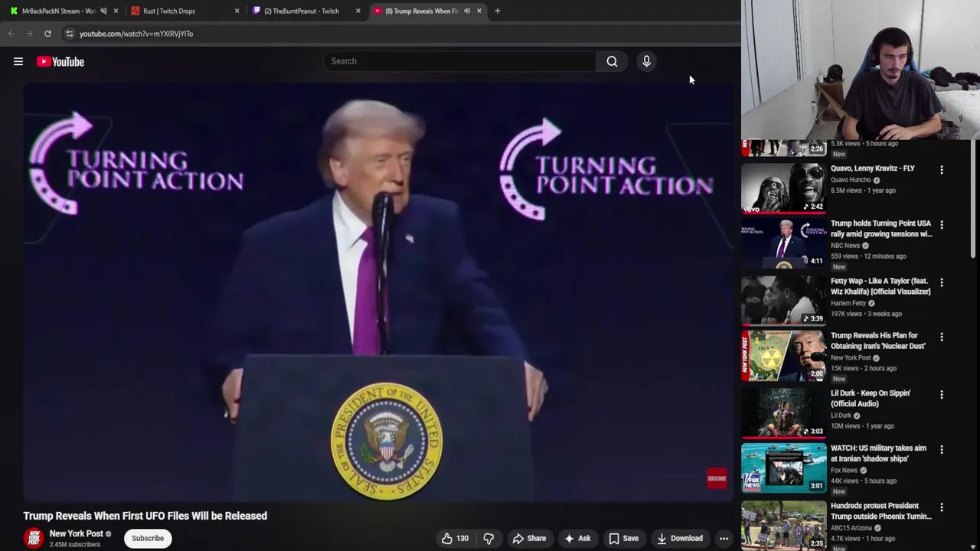Select the Trump Reveals YouTube tab
Screen dimensions: 980x551
click(421, 11)
